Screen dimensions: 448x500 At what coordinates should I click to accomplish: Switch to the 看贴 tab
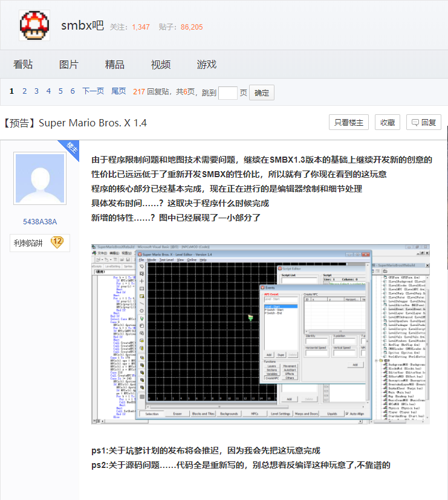(x=23, y=65)
